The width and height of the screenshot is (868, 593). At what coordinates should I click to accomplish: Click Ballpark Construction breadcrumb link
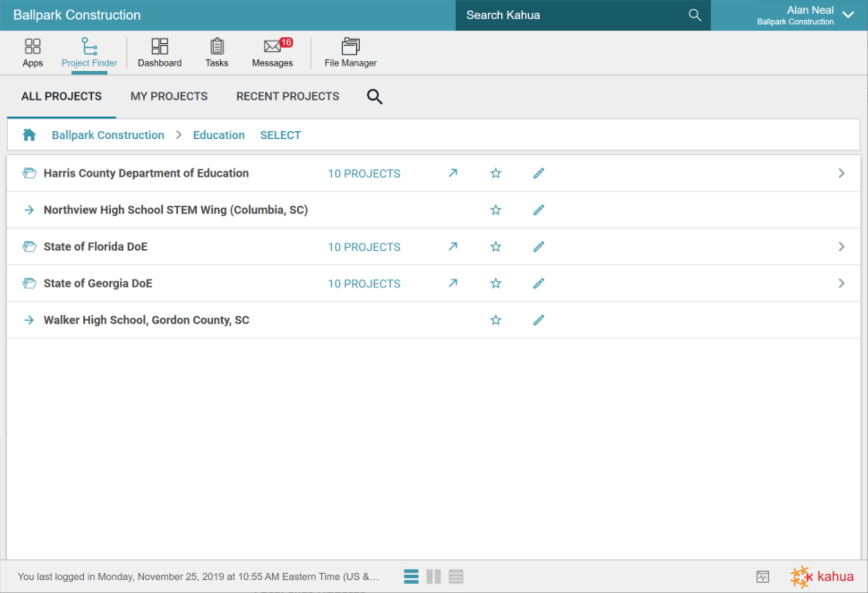tap(108, 135)
